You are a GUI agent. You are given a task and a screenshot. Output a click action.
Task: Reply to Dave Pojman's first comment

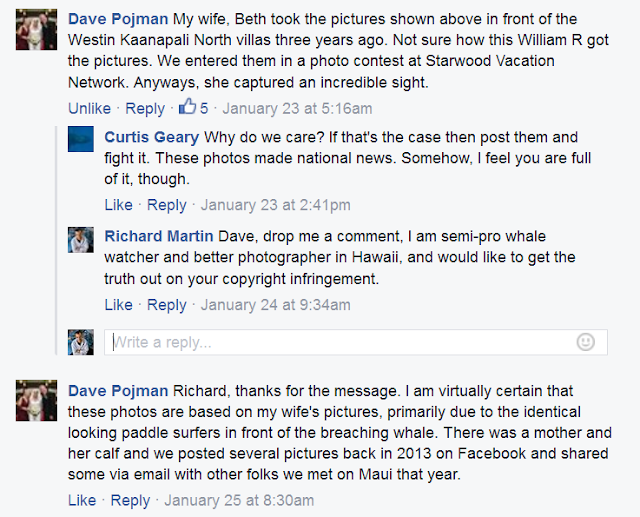click(x=145, y=108)
